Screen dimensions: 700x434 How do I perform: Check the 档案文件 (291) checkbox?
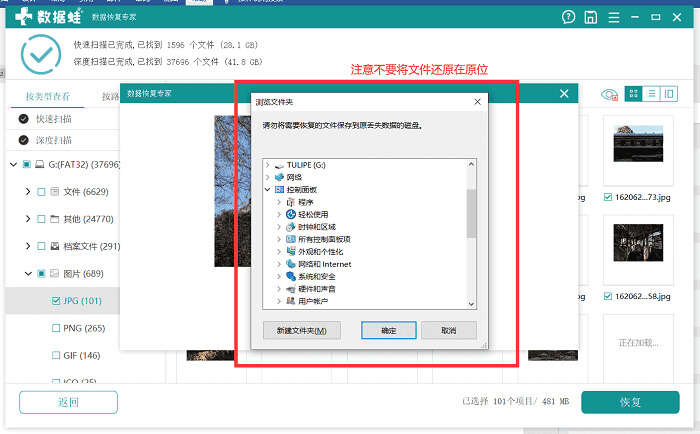click(41, 246)
